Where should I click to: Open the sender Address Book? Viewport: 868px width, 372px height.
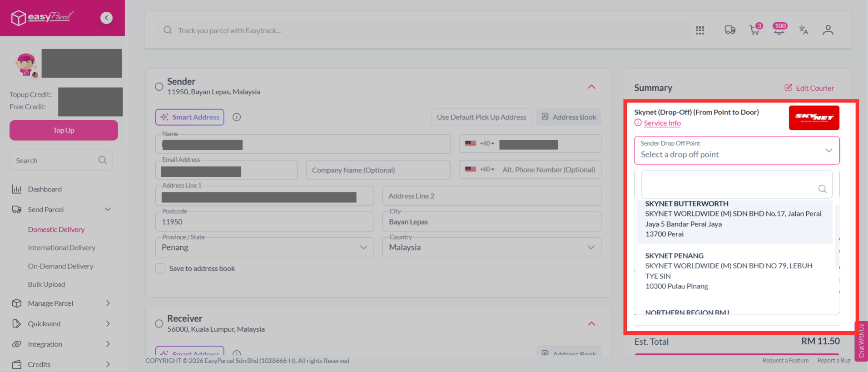click(569, 117)
